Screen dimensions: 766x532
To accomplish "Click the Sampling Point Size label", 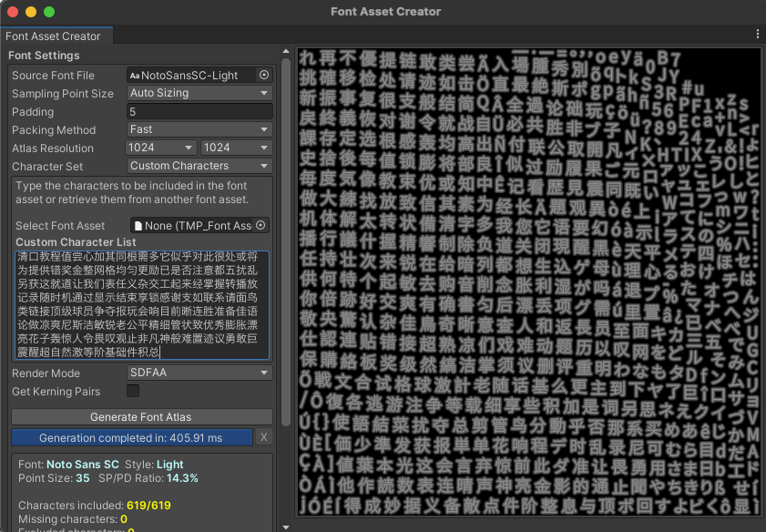I will 63,93.
